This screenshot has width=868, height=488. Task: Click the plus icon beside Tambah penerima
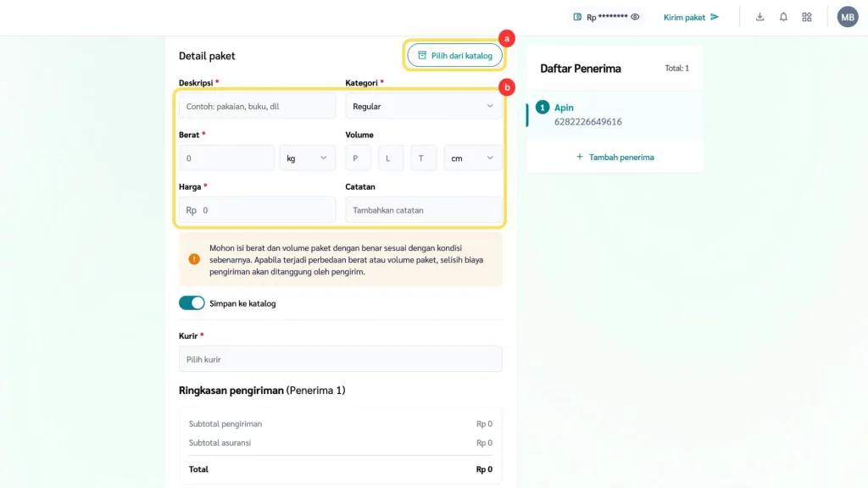pyautogui.click(x=580, y=157)
